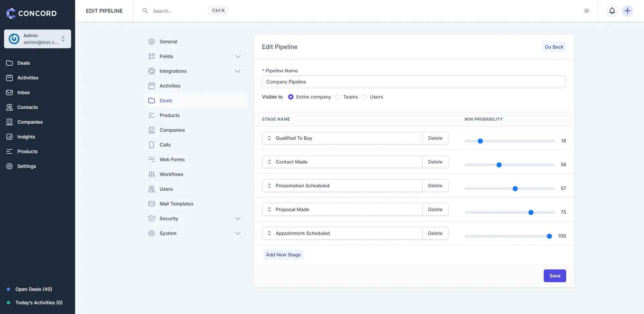This screenshot has width=644, height=314.
Task: Click the Deals folder icon in main sidebar
Action: tap(9, 63)
